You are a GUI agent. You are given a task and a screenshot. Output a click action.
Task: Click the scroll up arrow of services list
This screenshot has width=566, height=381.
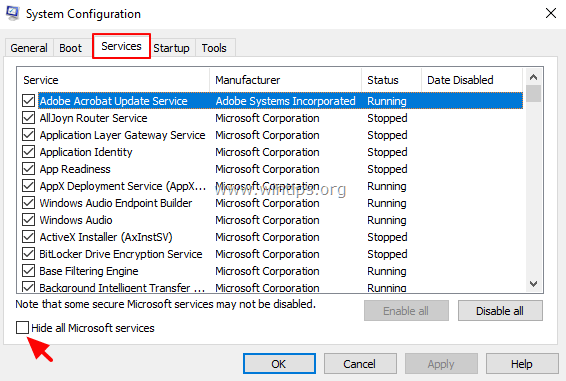pyautogui.click(x=534, y=77)
